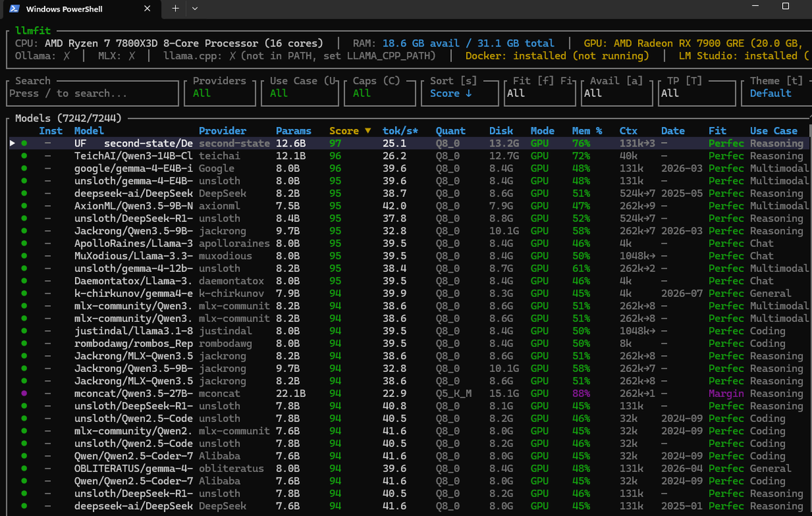Open the Use Case filter
Viewport: 812px width, 516px height.
point(300,93)
